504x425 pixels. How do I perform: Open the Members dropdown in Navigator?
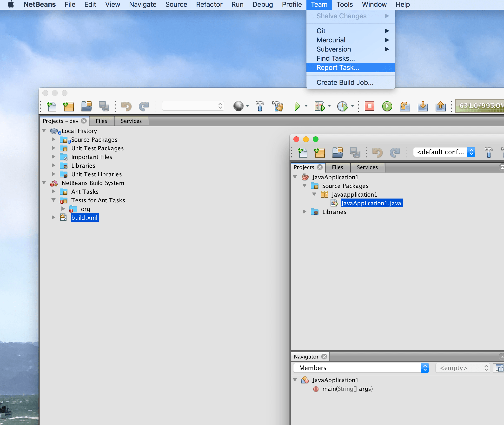coord(361,368)
